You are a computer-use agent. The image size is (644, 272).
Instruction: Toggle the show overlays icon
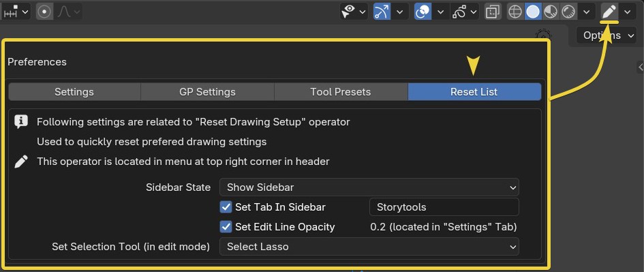[423, 12]
